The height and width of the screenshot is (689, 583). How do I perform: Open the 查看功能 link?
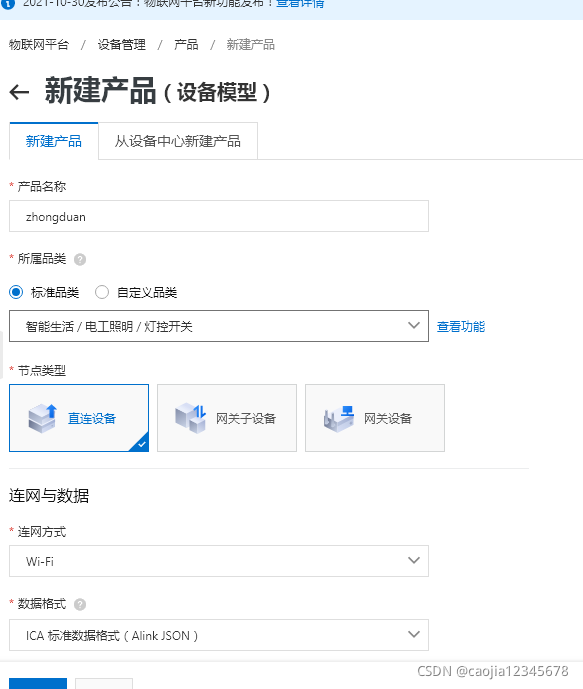461,326
